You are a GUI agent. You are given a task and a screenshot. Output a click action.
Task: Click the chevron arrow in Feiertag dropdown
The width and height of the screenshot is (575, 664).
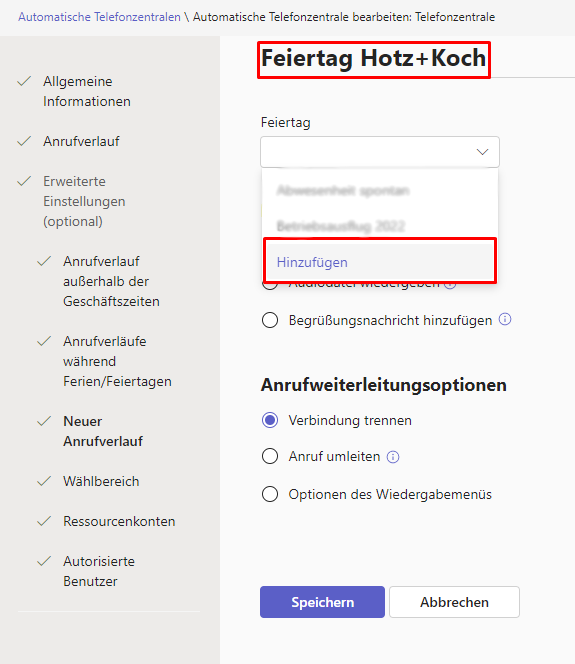click(x=482, y=152)
